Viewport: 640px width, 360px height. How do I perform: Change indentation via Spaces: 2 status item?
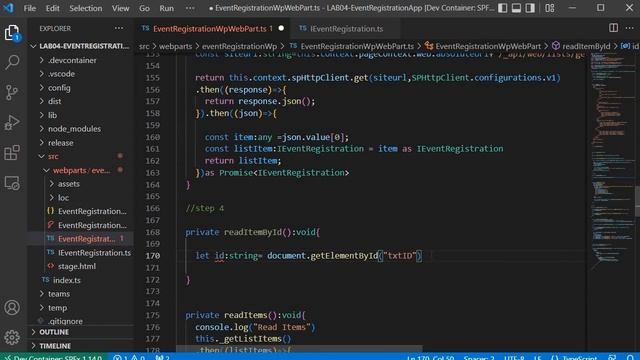pyautogui.click(x=479, y=357)
